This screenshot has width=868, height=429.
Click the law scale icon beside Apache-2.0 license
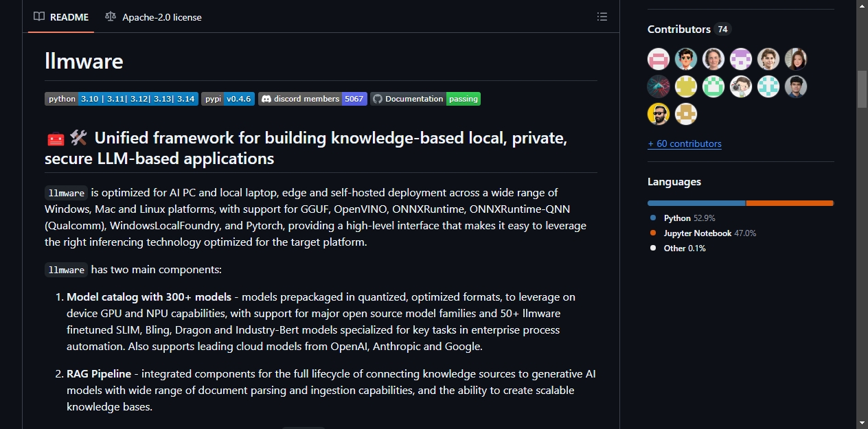point(111,16)
